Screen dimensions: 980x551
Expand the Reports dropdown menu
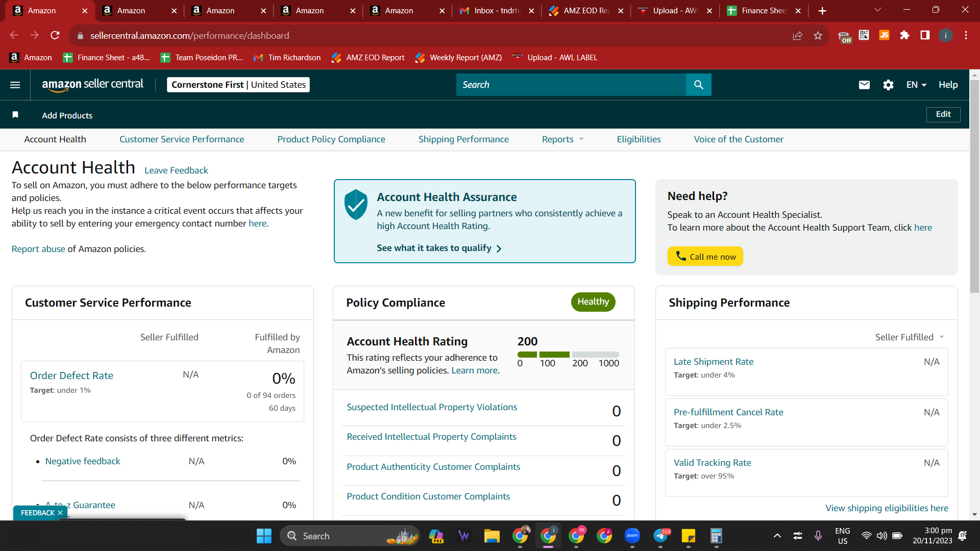(x=562, y=139)
